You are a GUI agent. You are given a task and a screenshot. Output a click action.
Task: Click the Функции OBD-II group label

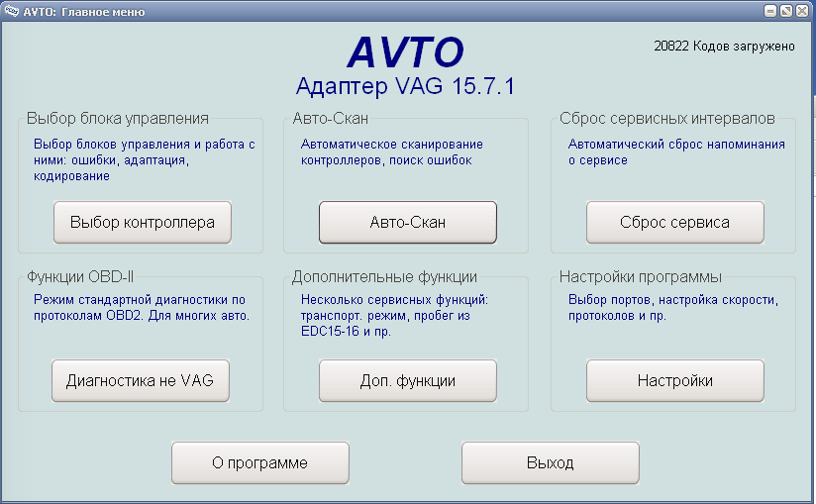pyautogui.click(x=87, y=276)
